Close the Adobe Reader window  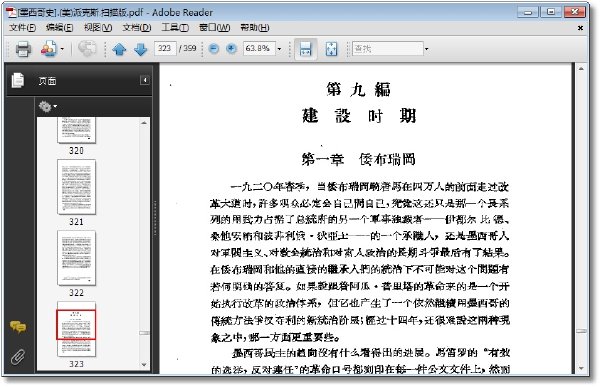574,12
